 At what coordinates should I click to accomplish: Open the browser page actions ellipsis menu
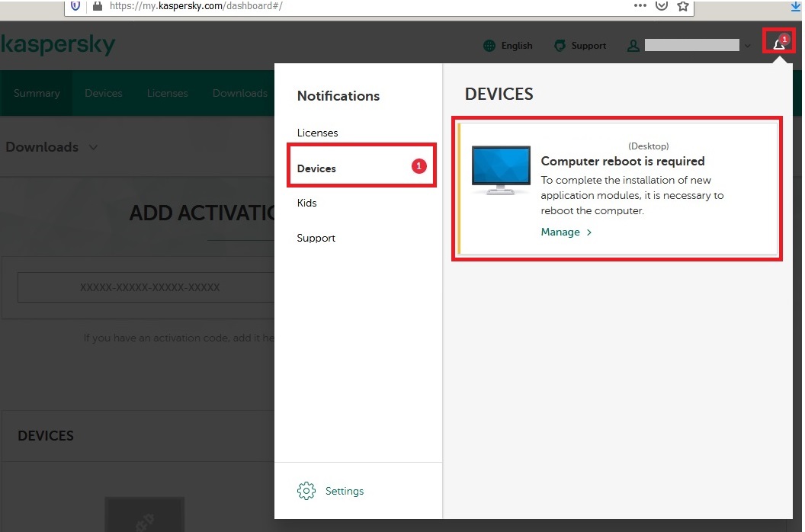click(x=640, y=5)
